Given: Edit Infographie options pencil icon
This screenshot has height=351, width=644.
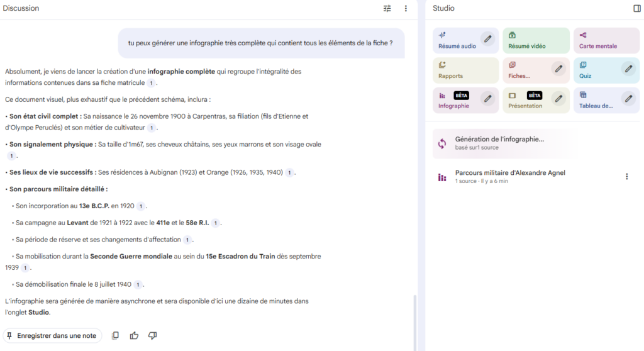Looking at the screenshot, I should coord(487,99).
